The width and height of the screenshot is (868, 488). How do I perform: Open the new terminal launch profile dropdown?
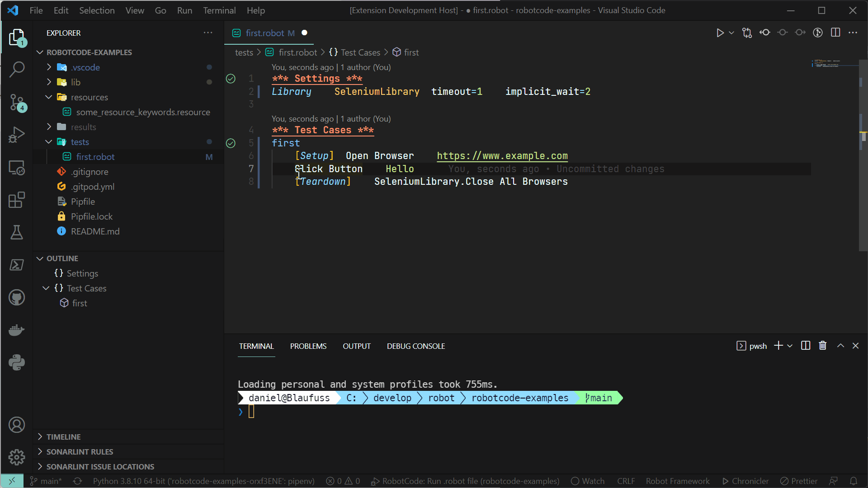790,346
